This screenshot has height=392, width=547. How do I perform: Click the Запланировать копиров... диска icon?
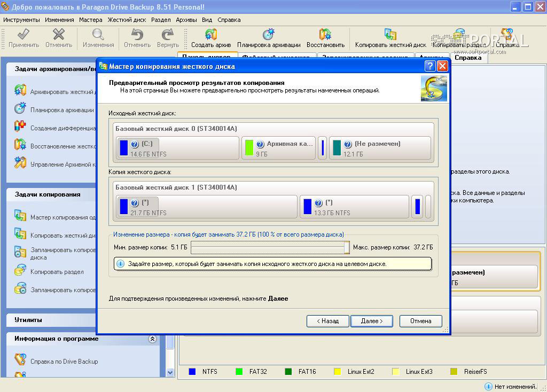[x=20, y=252]
